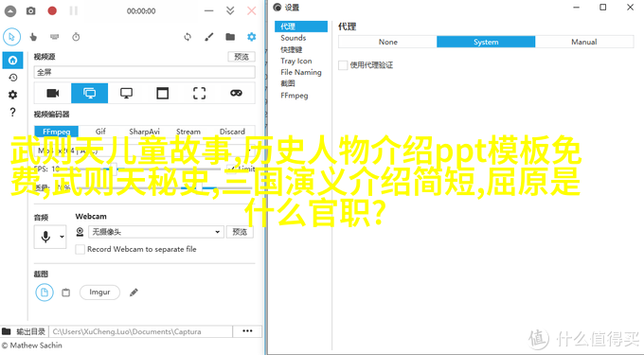Click the pause recording button
Viewport: 644px width, 355px height.
(x=74, y=10)
